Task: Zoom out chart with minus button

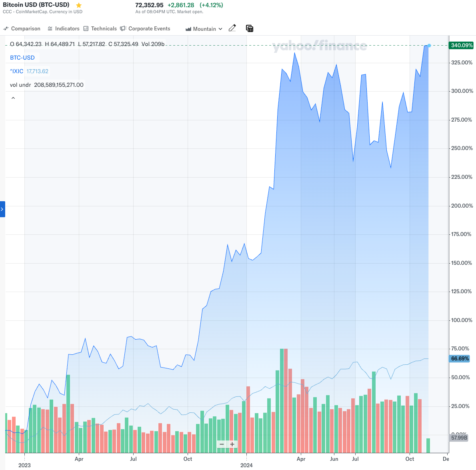Action: pos(222,444)
